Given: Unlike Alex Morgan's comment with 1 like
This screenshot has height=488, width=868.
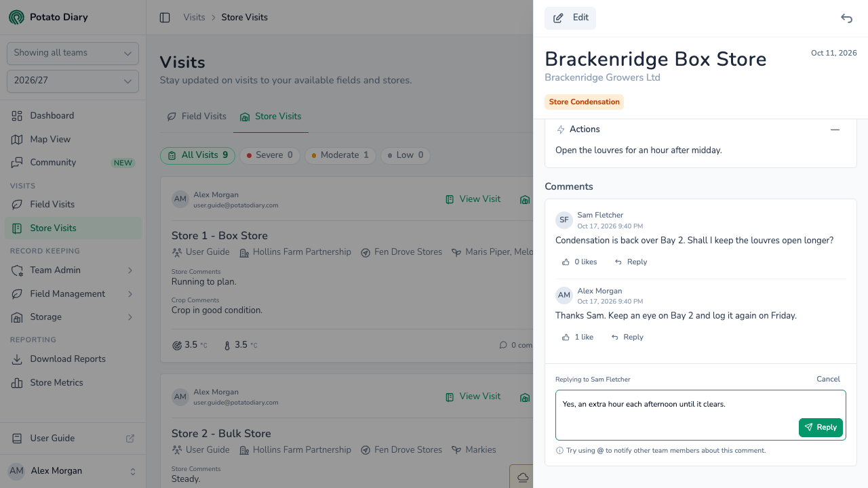Looking at the screenshot, I should (577, 337).
